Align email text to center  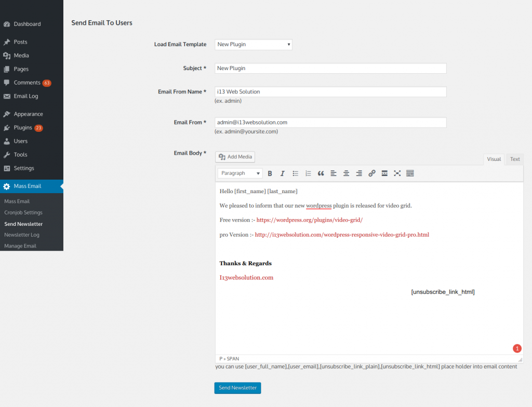tap(345, 173)
